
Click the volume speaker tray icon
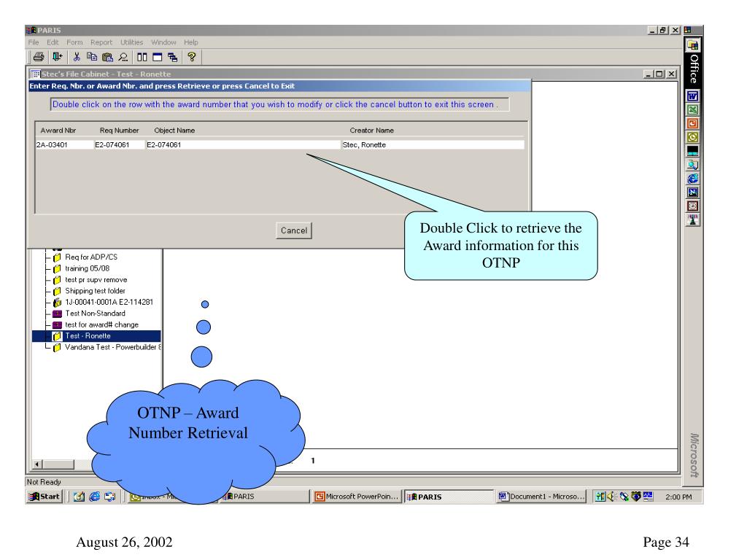pos(612,497)
